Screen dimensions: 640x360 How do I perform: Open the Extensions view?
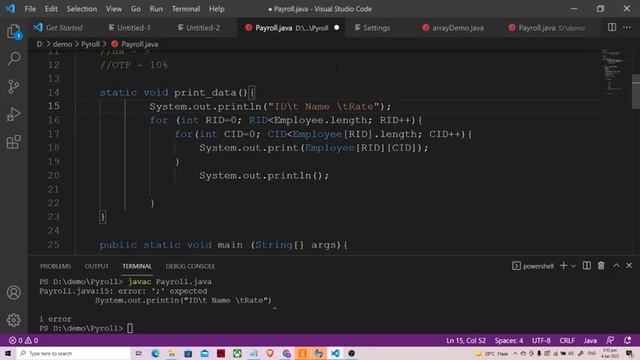[13, 142]
